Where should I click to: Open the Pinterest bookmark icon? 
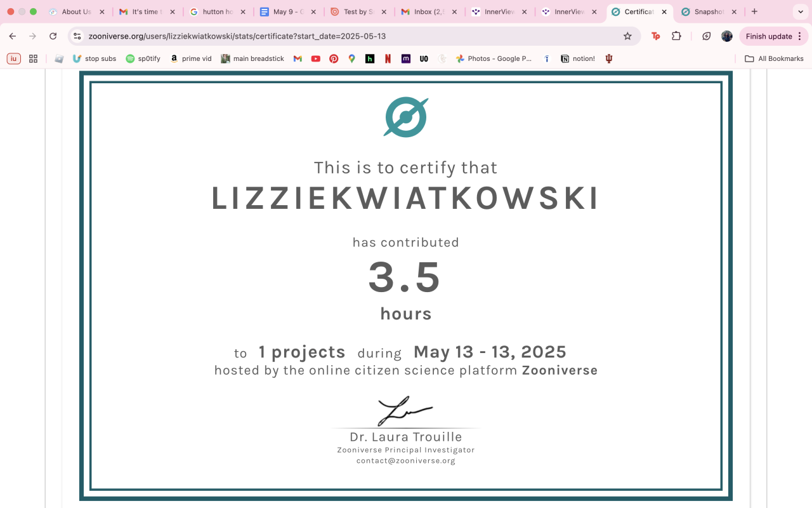(x=334, y=58)
